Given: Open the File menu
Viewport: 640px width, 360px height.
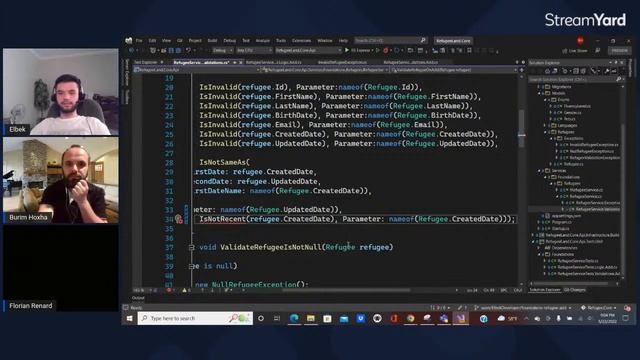Looking at the screenshot, I should (x=139, y=41).
